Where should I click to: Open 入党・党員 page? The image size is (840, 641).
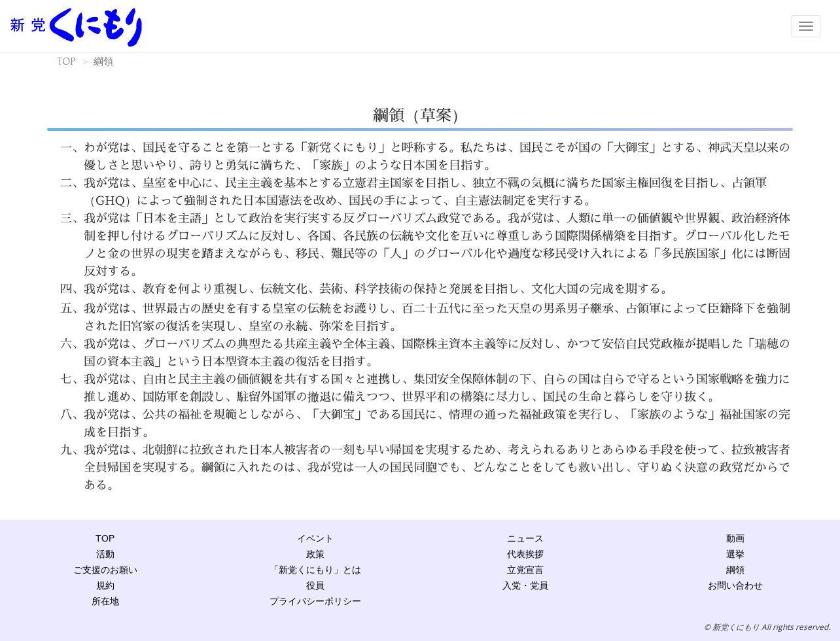pos(525,585)
